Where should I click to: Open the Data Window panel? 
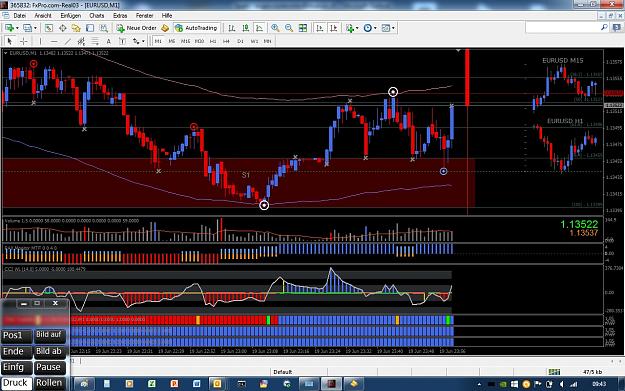coord(63,28)
